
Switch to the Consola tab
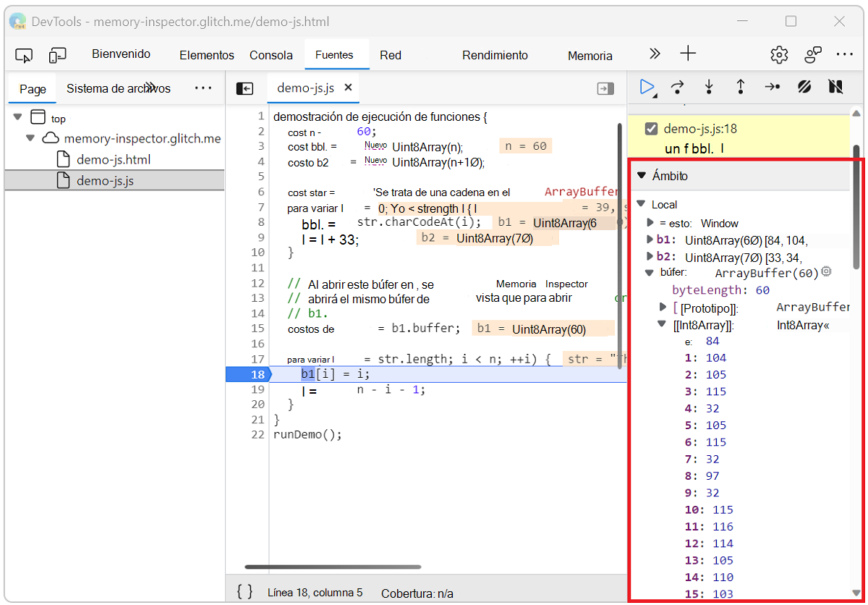271,56
